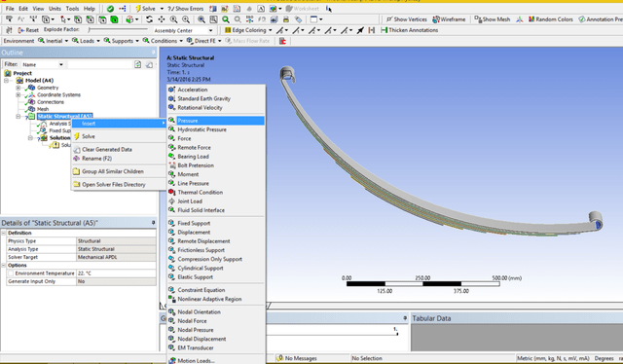Open the Units menu
The width and height of the screenshot is (623, 364).
[55, 9]
